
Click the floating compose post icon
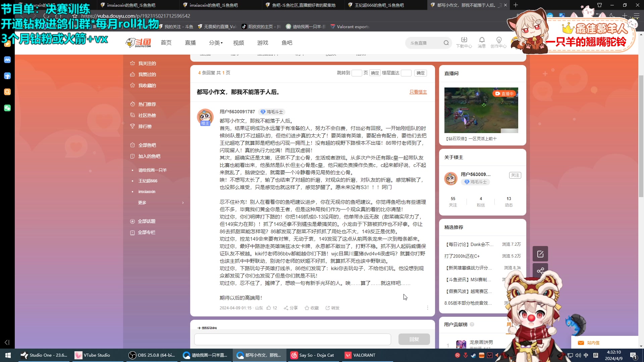540,254
